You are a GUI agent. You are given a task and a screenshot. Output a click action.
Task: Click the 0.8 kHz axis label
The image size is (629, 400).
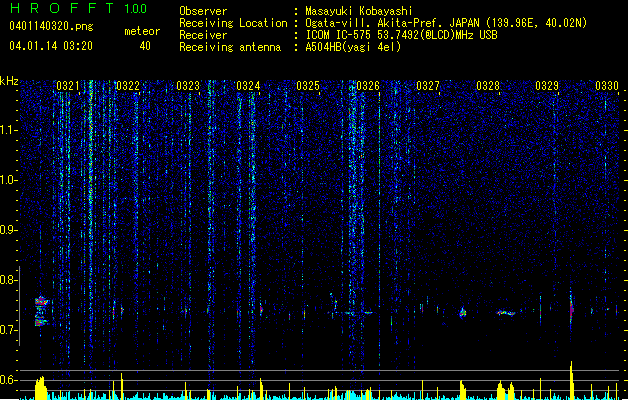tap(9, 280)
